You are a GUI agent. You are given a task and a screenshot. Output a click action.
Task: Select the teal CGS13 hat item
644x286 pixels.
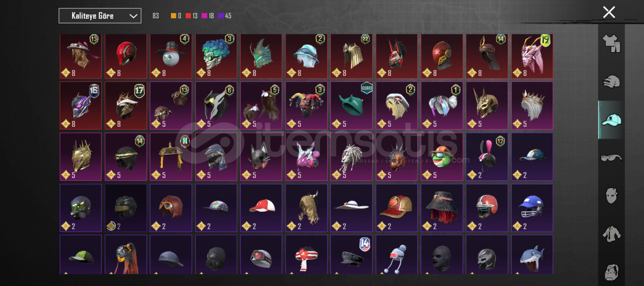351,105
